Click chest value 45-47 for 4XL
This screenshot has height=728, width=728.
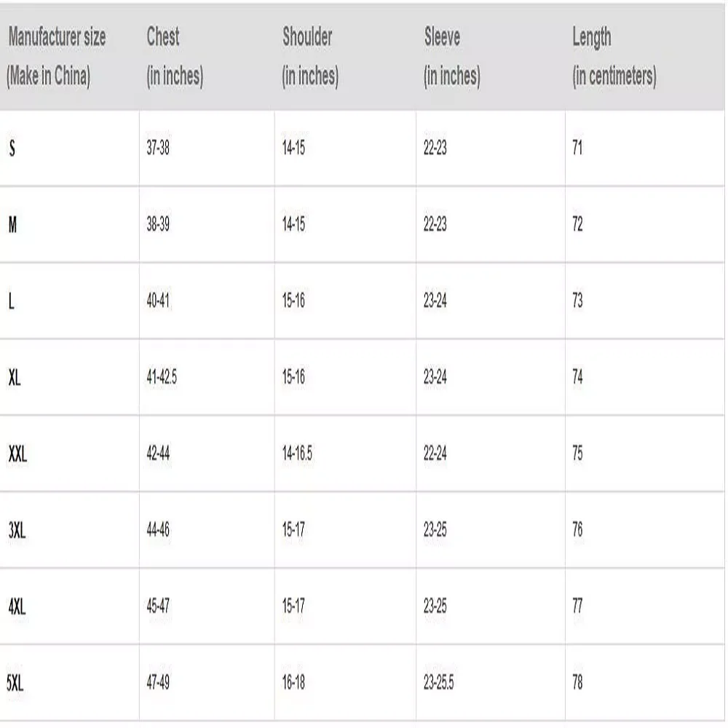158,606
